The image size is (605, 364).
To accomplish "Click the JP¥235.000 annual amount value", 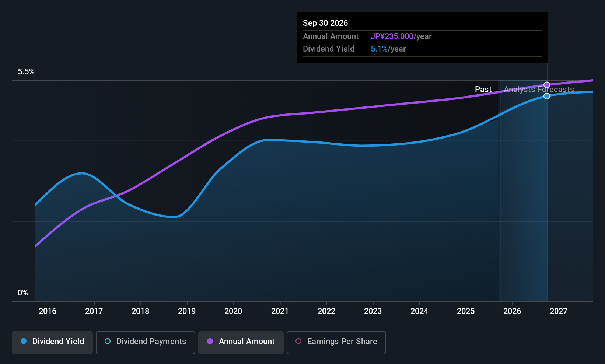I will 392,36.
